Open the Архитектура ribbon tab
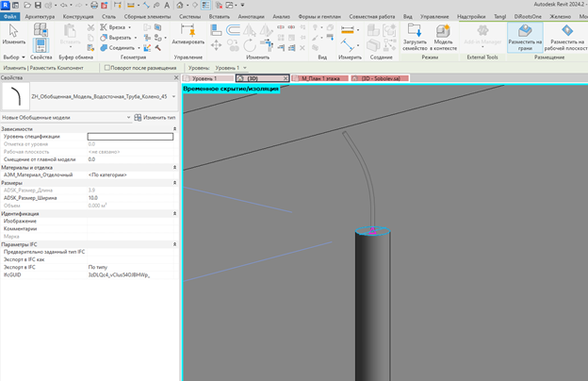Image resolution: width=588 pixels, height=381 pixels. click(x=40, y=17)
